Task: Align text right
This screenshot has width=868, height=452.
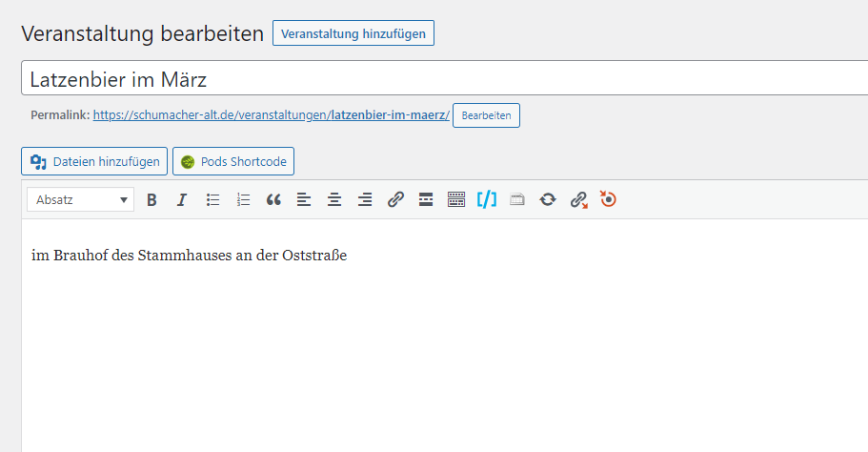Action: (365, 200)
